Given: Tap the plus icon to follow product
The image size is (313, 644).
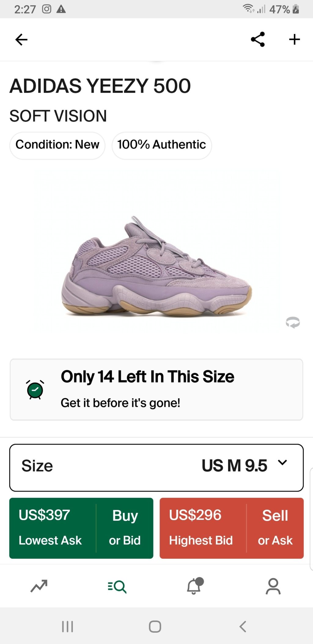Looking at the screenshot, I should (294, 39).
